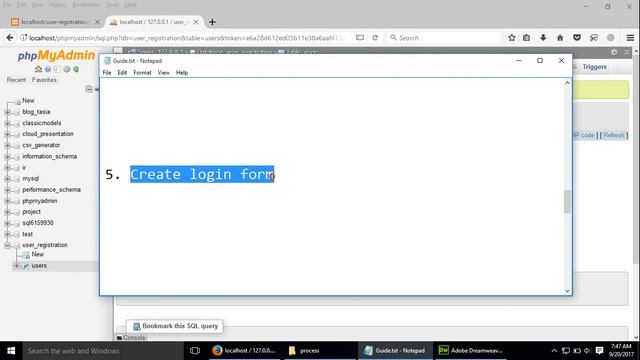640x360 pixels.
Task: Collapse the user_registration database node
Action: [7, 245]
